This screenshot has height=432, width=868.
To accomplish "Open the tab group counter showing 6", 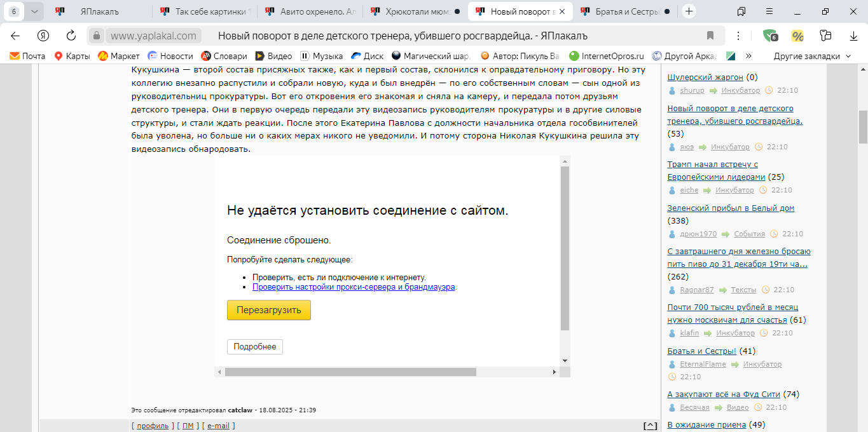I will pyautogui.click(x=14, y=11).
